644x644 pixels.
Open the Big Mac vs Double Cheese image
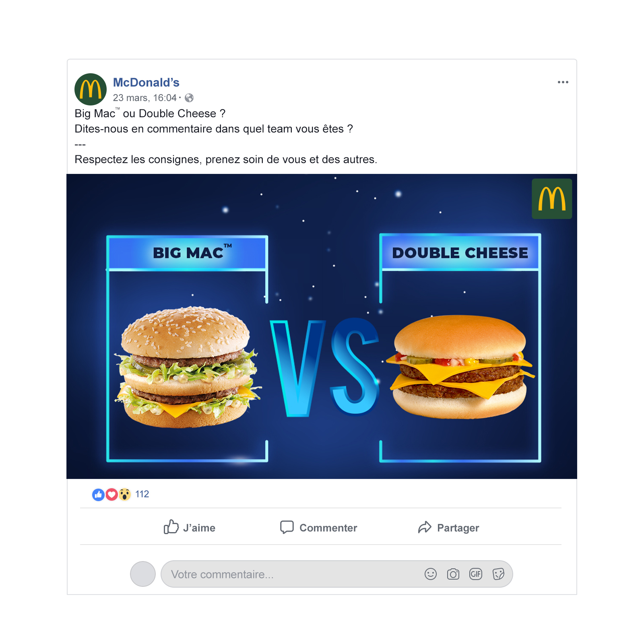322,326
